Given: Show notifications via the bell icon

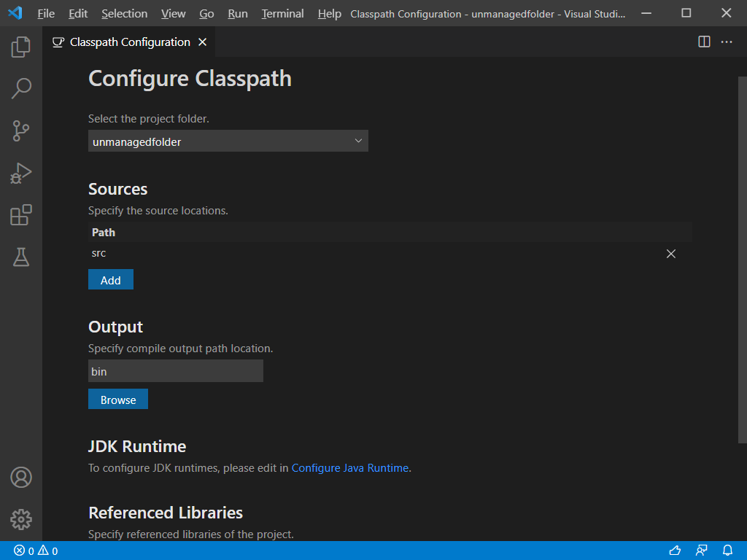Looking at the screenshot, I should [x=727, y=551].
